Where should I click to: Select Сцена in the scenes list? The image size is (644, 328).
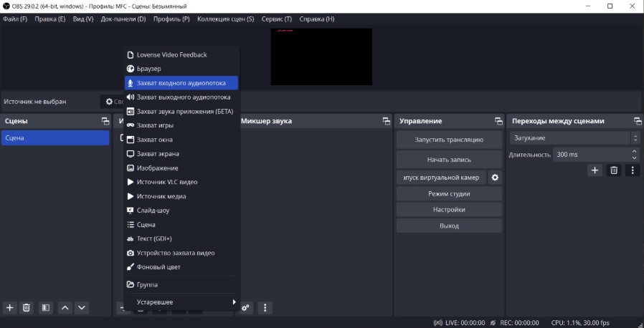55,138
